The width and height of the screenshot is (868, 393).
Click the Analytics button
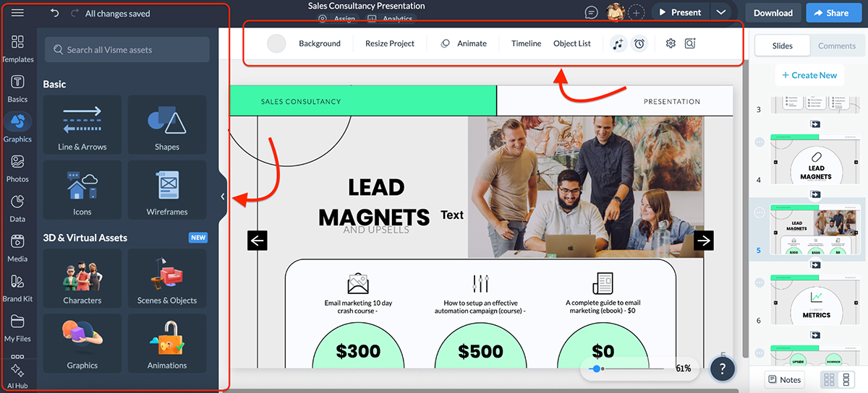(391, 19)
